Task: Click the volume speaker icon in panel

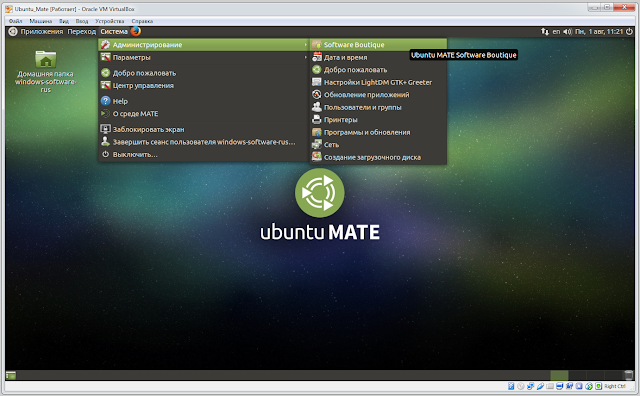Action: tap(567, 31)
